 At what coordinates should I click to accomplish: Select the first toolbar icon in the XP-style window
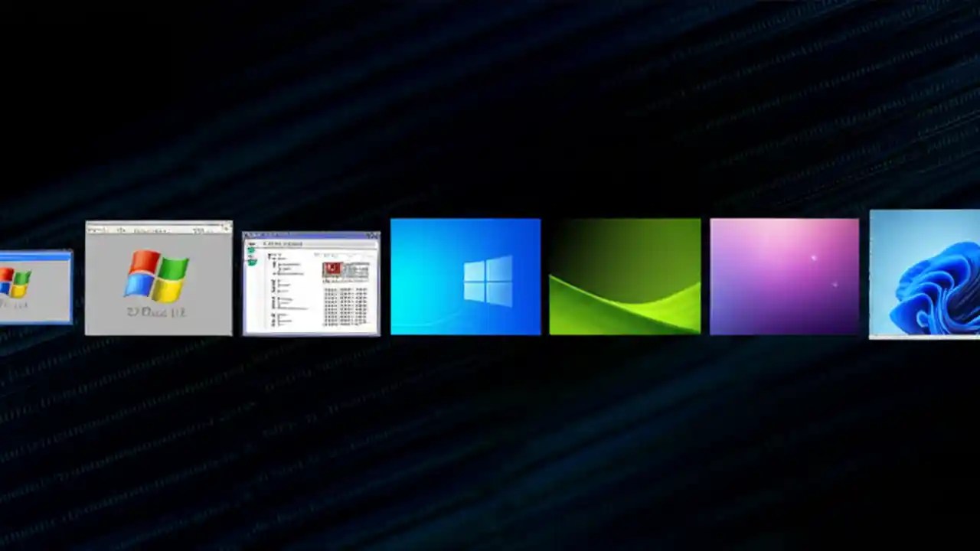pos(93,230)
